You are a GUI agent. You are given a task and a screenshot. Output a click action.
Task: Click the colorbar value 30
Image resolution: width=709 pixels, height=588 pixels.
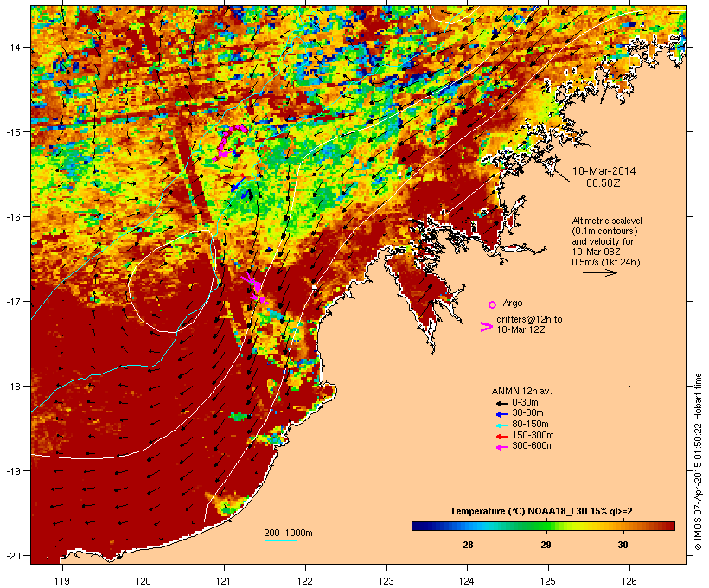pyautogui.click(x=623, y=545)
